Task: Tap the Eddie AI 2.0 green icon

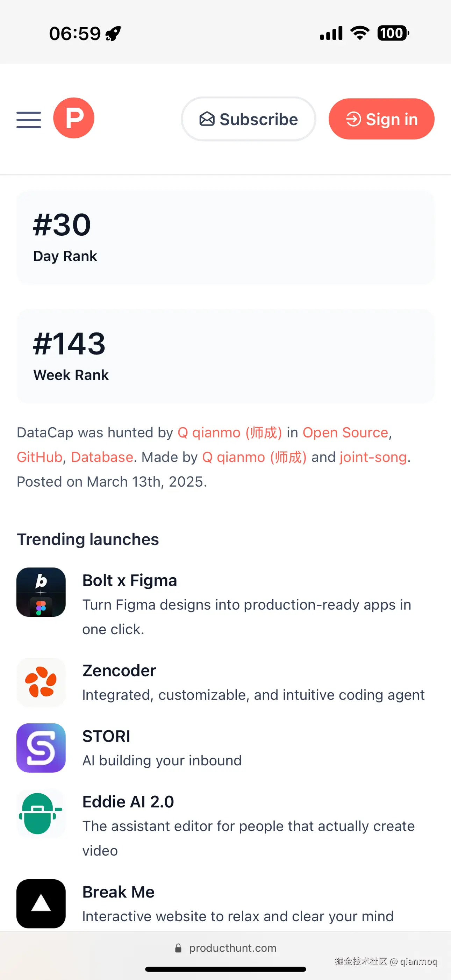Action: point(41,813)
